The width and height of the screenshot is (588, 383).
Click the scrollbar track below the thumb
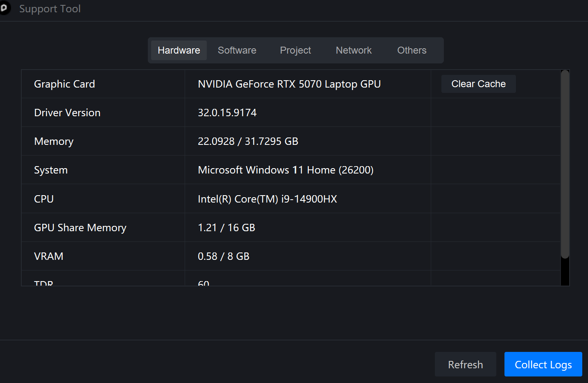click(565, 272)
